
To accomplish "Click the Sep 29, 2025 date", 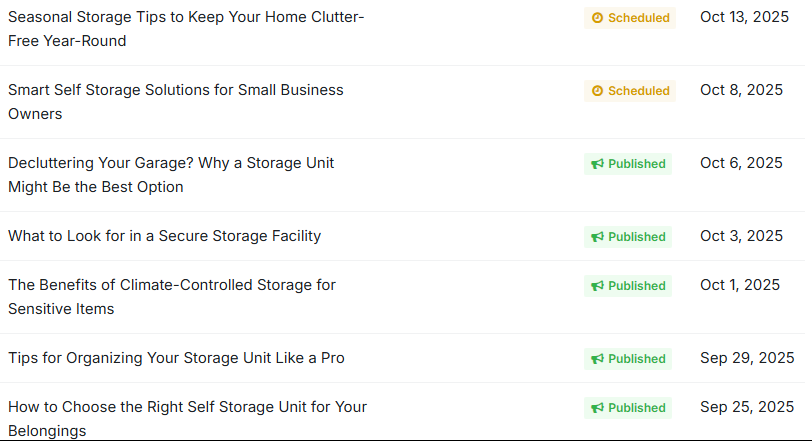I will 747,358.
